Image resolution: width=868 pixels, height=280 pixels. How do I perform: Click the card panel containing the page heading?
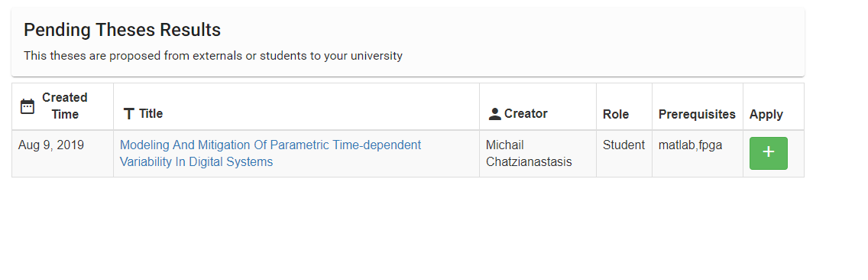tap(408, 42)
